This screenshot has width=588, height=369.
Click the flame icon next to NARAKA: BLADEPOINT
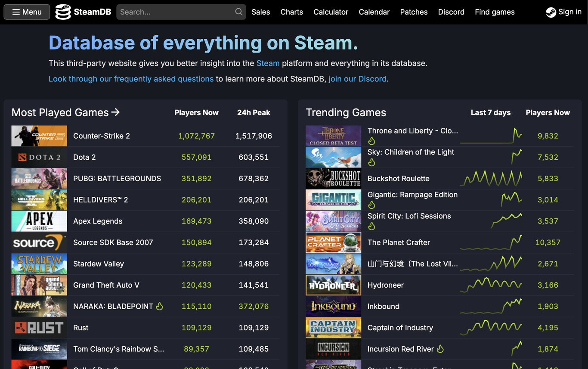(160, 307)
